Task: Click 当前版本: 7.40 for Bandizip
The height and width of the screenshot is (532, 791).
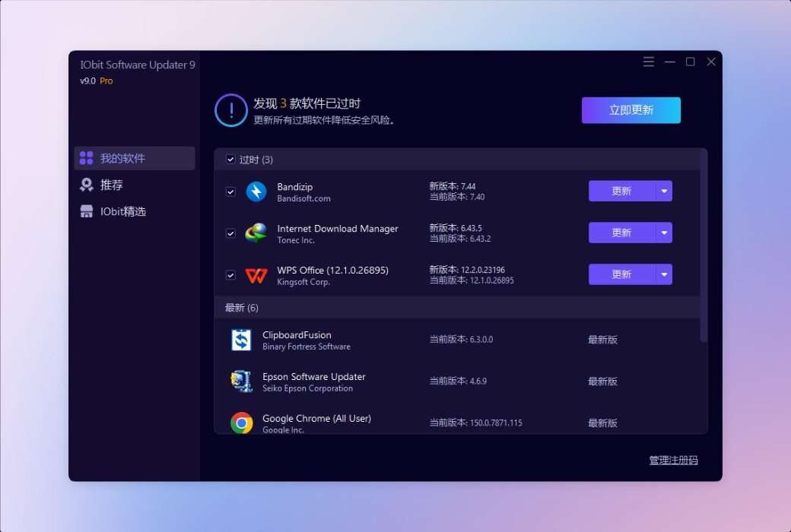Action: point(457,197)
